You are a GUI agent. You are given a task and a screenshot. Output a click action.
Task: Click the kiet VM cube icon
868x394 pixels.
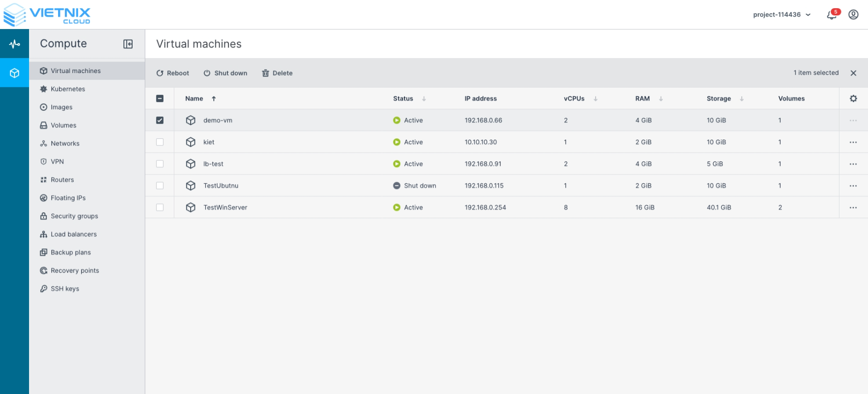click(191, 142)
